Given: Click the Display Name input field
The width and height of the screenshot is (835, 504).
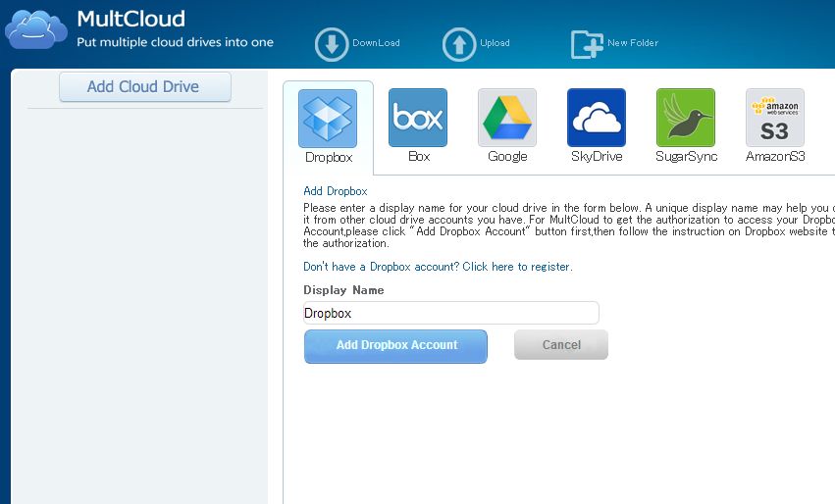Looking at the screenshot, I should [451, 313].
